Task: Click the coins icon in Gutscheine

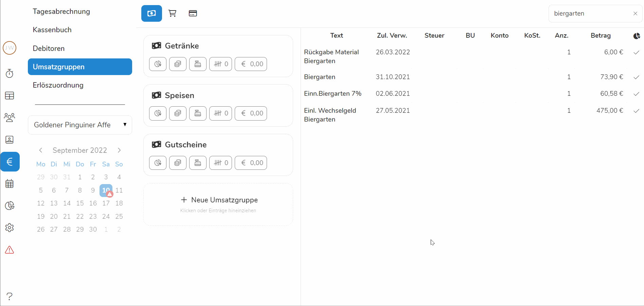Action: click(178, 163)
